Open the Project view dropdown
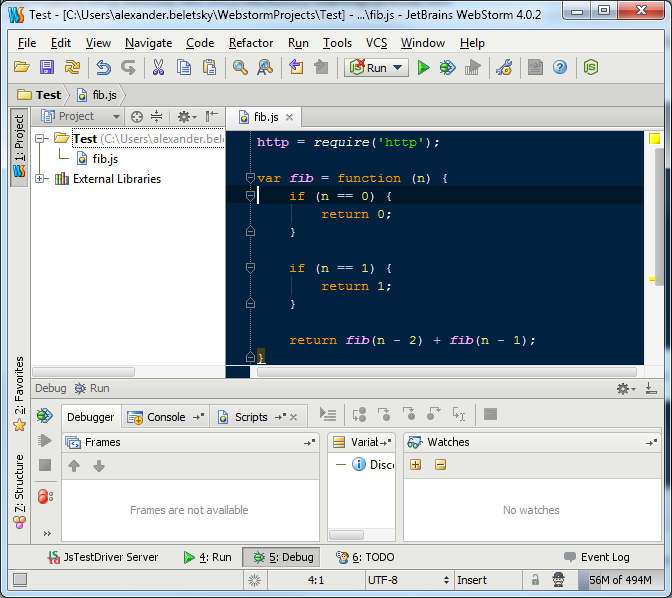Screen dimensions: 672x598 point(82,116)
